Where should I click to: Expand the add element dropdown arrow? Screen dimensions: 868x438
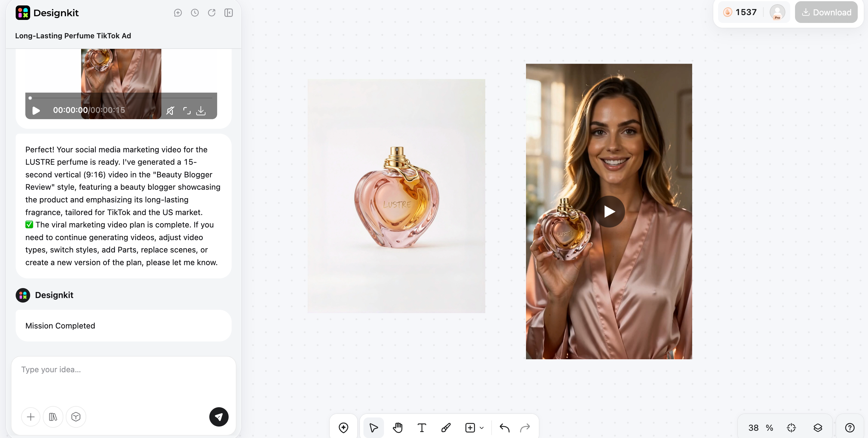pyautogui.click(x=482, y=428)
